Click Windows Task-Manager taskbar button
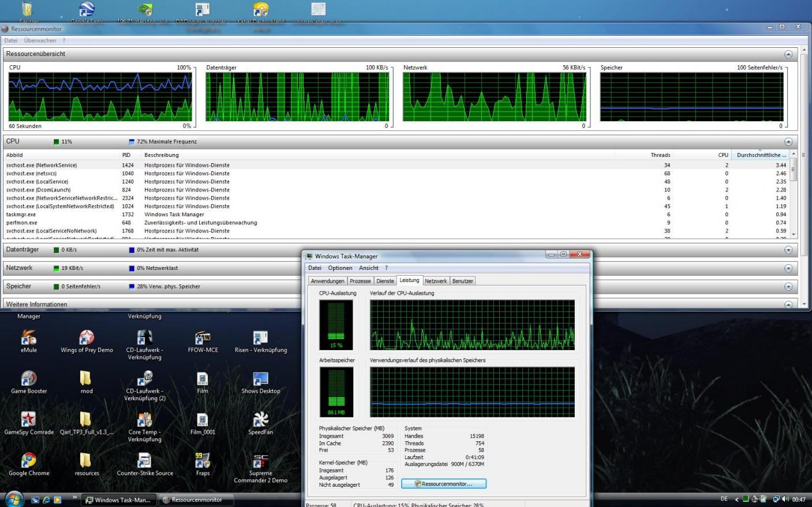Viewport: 812px width, 507px height. (x=118, y=500)
